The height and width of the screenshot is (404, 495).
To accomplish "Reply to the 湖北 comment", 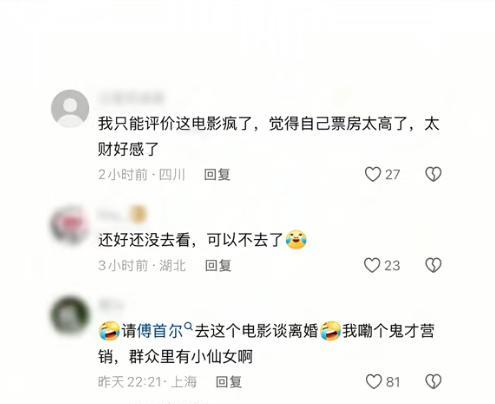I will pos(218,266).
